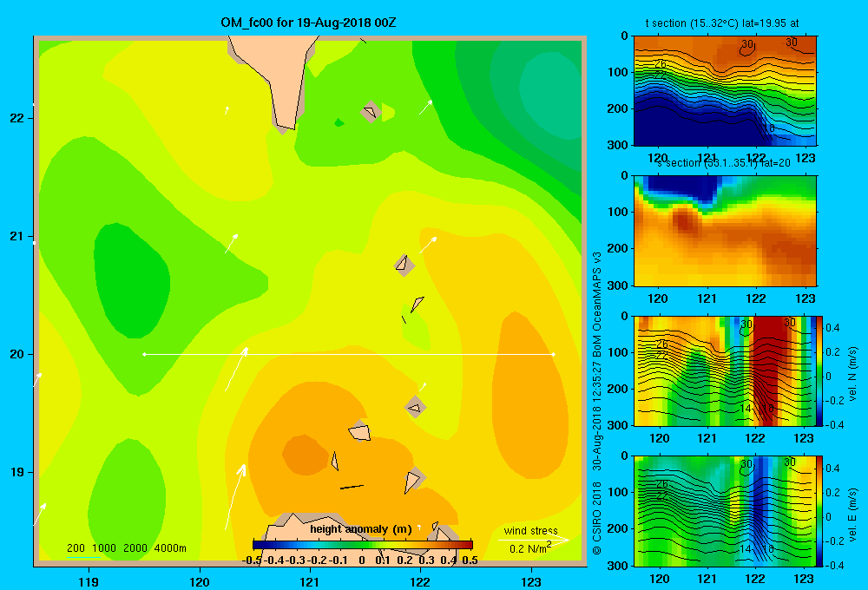Click the "height anomaly (m)" label
This screenshot has height=590, width=868.
[x=361, y=529]
